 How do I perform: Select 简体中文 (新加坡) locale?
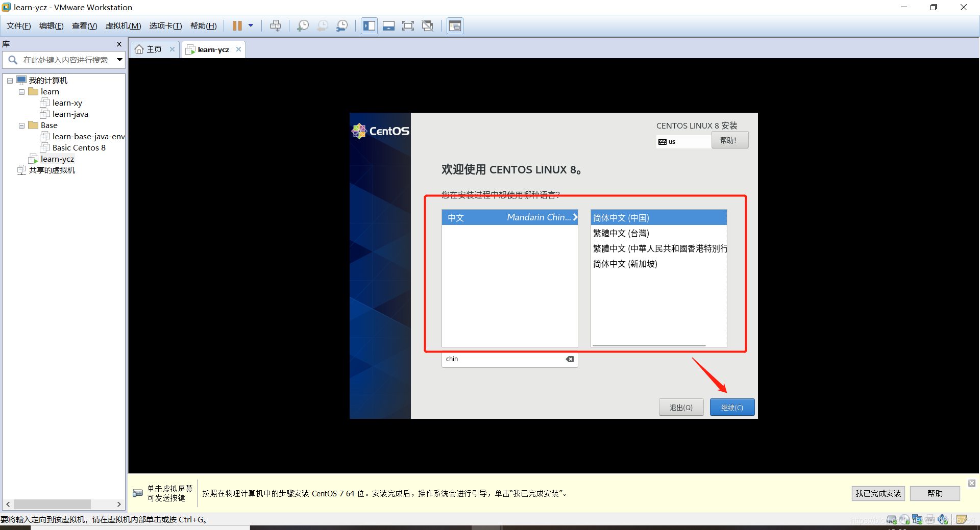(x=658, y=264)
